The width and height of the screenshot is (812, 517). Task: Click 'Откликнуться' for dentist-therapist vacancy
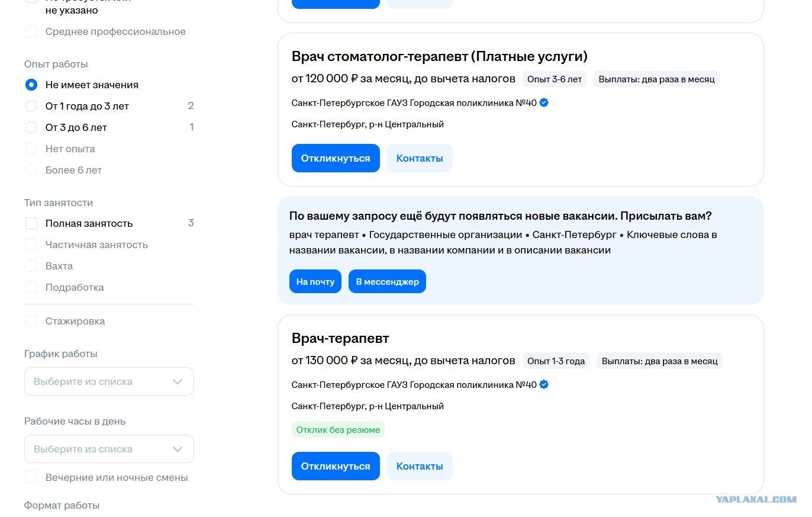[x=336, y=158]
